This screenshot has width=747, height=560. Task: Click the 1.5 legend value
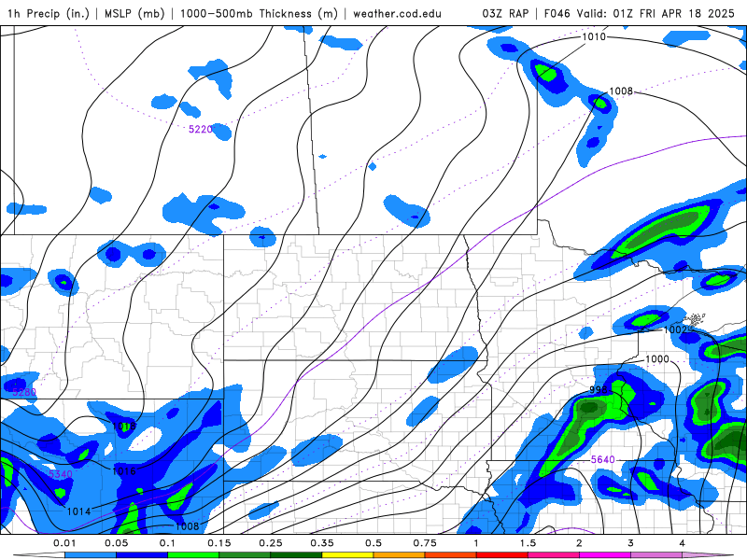(x=528, y=543)
